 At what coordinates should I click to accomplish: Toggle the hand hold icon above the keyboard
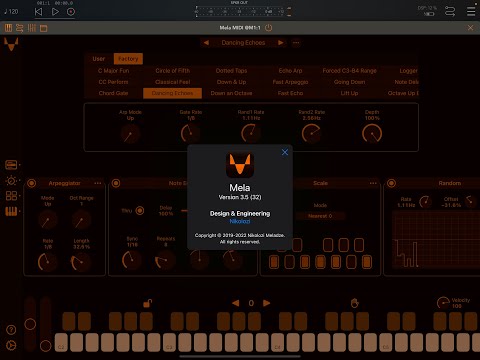coord(355,303)
